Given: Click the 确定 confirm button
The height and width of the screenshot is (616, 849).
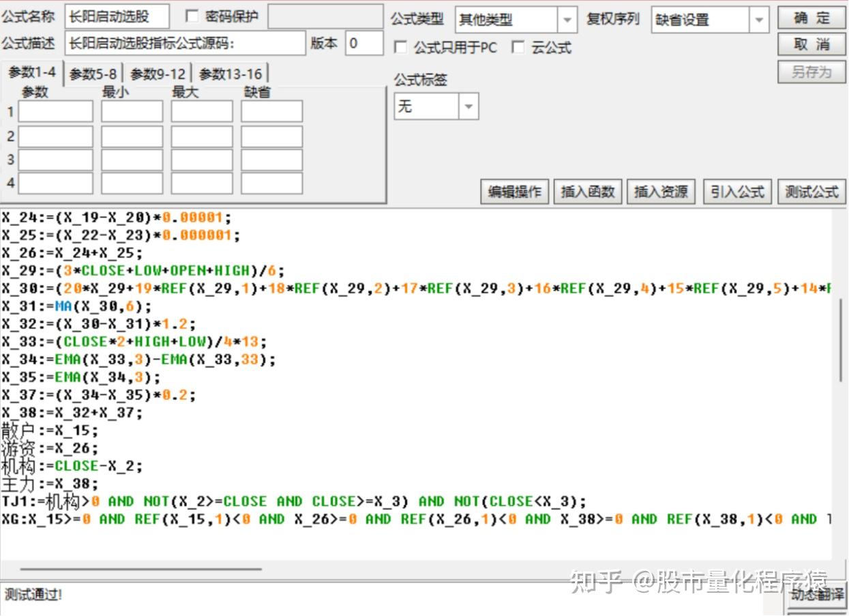Looking at the screenshot, I should (x=811, y=18).
